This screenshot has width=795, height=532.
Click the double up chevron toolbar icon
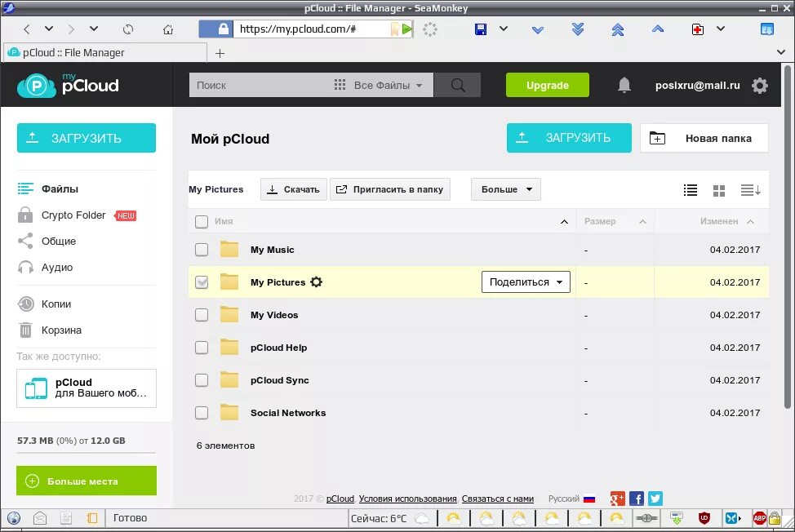618,29
